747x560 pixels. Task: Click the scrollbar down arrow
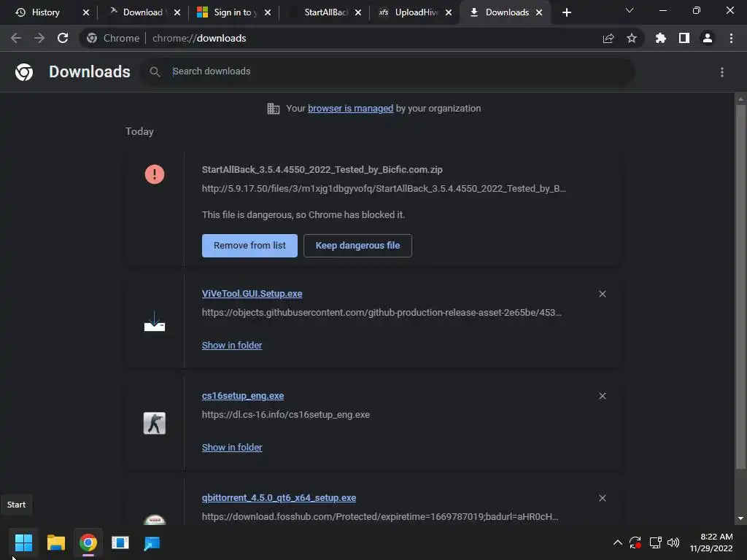tap(740, 518)
